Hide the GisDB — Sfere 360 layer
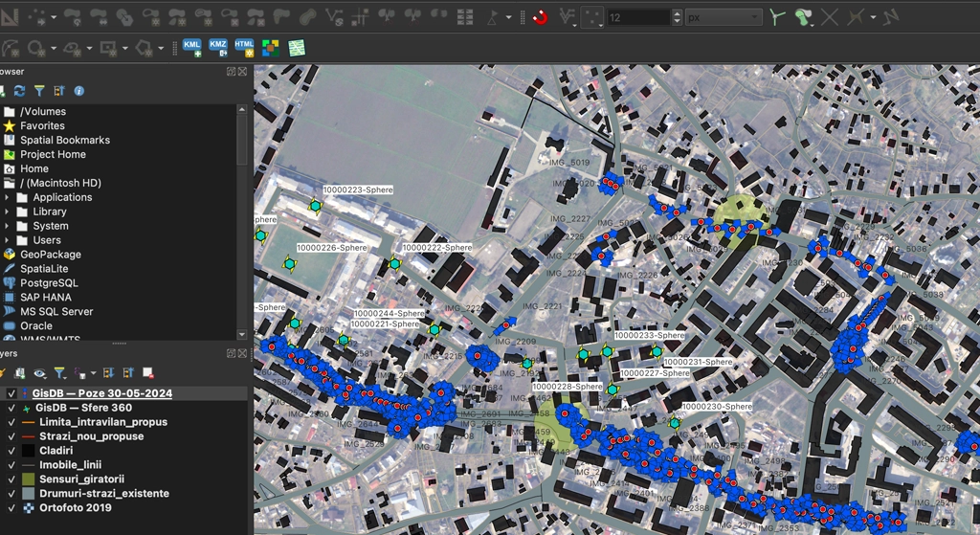980x535 pixels. coord(11,408)
